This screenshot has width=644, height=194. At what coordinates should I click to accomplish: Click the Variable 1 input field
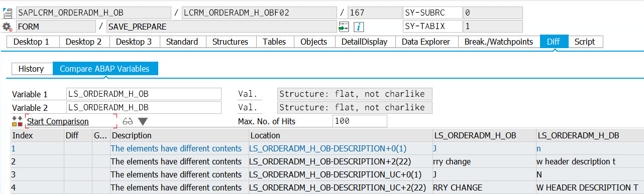144,94
